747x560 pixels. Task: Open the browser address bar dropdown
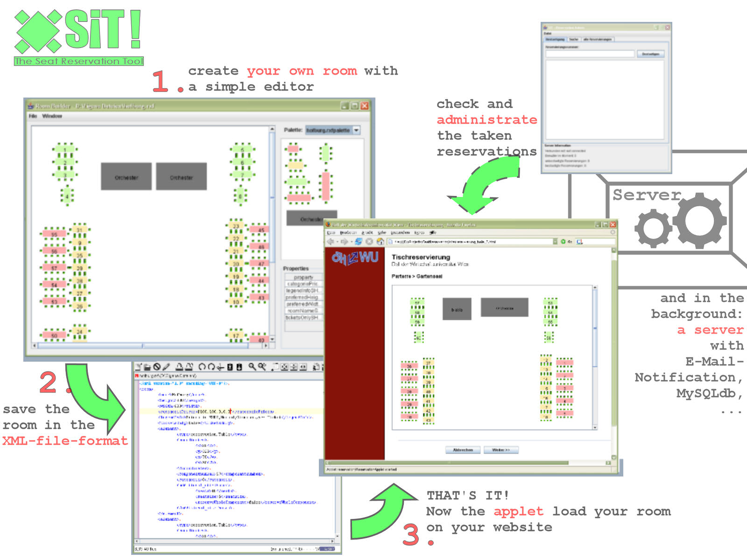click(x=555, y=241)
